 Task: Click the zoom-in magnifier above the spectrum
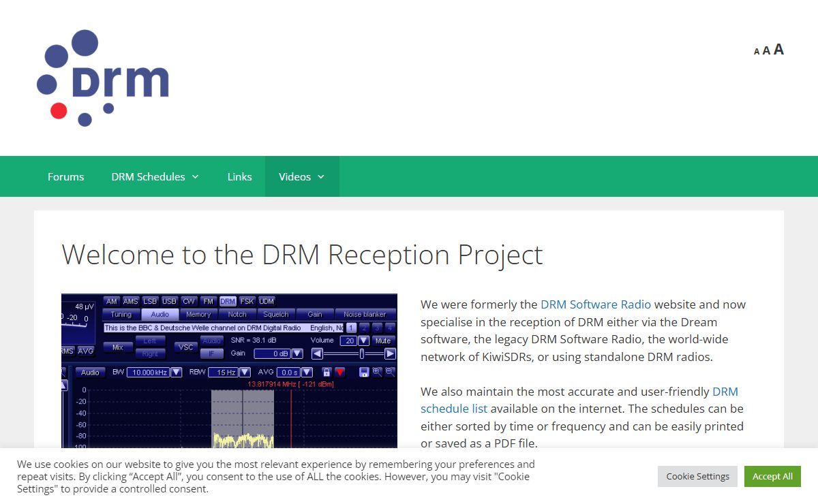click(x=377, y=372)
